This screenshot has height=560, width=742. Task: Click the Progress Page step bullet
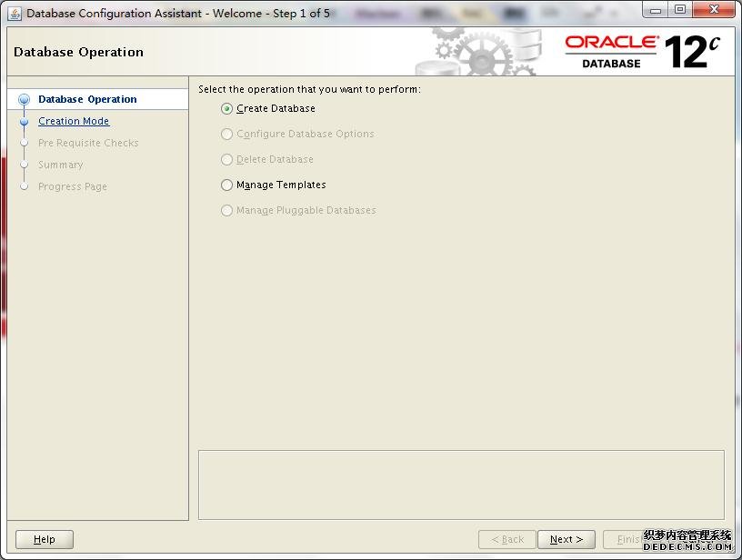click(25, 186)
